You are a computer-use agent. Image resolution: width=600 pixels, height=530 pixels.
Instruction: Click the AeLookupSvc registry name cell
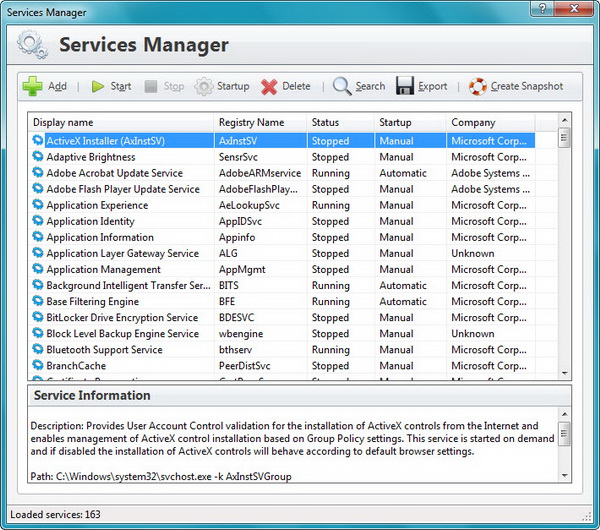(249, 205)
